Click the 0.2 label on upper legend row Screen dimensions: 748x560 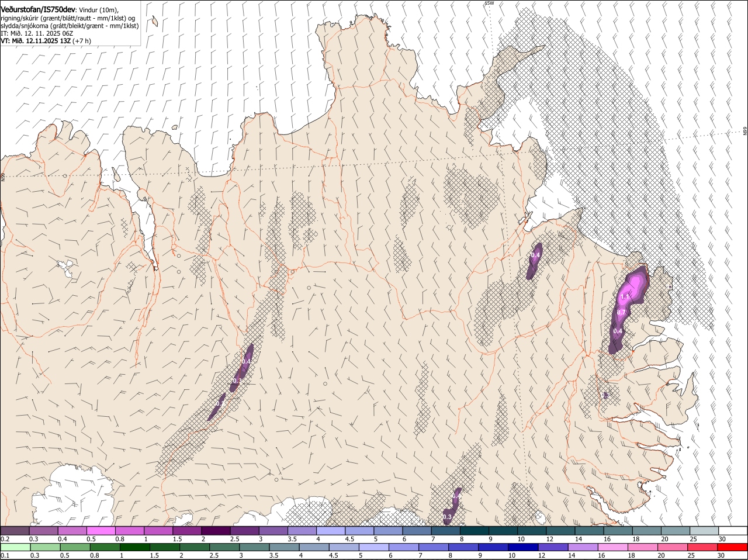click(x=5, y=539)
